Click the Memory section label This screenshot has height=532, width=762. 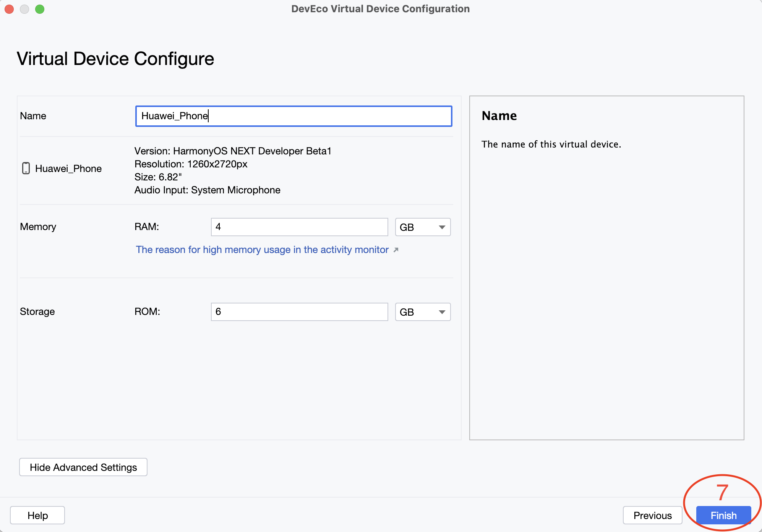tap(38, 227)
